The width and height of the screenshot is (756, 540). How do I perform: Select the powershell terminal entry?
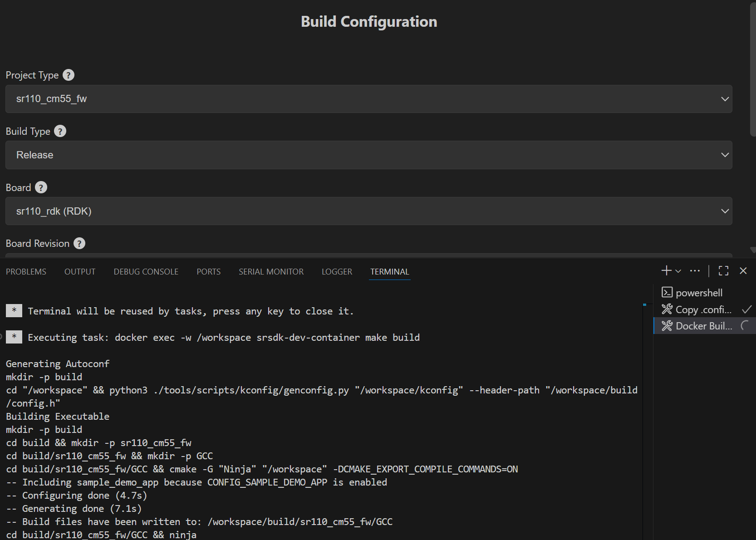(x=699, y=293)
